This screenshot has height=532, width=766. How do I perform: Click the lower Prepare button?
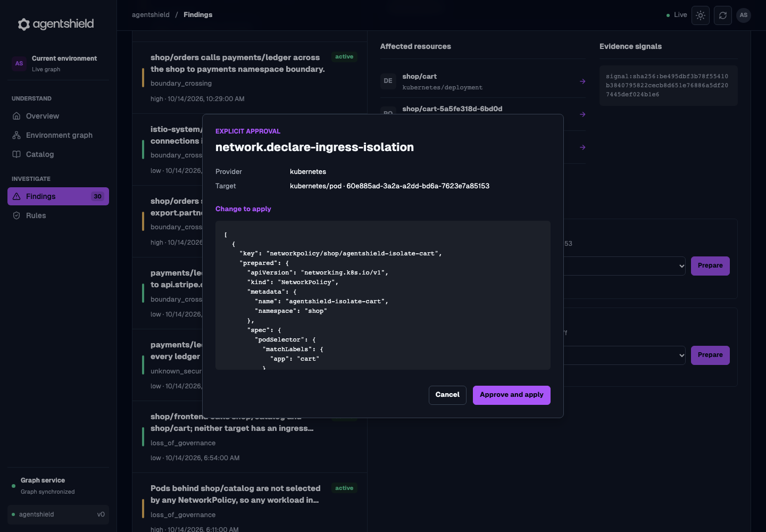coord(710,355)
